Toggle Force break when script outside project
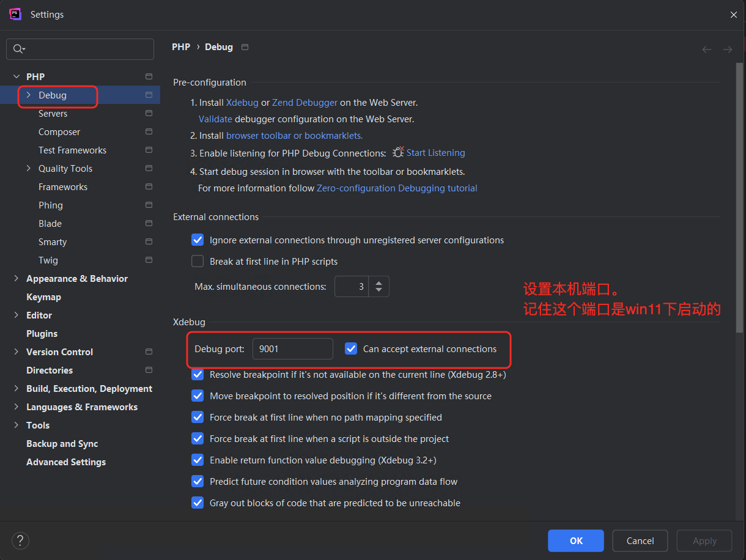The height and width of the screenshot is (560, 746). pos(198,438)
